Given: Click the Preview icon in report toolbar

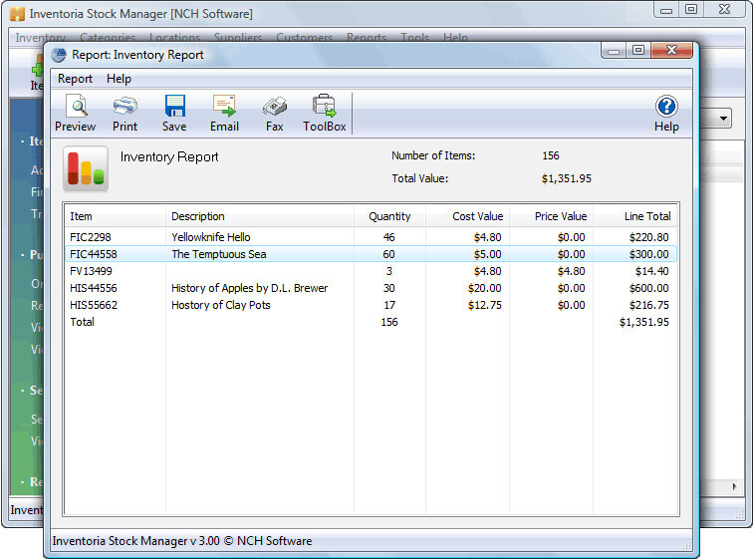Looking at the screenshot, I should pyautogui.click(x=75, y=113).
